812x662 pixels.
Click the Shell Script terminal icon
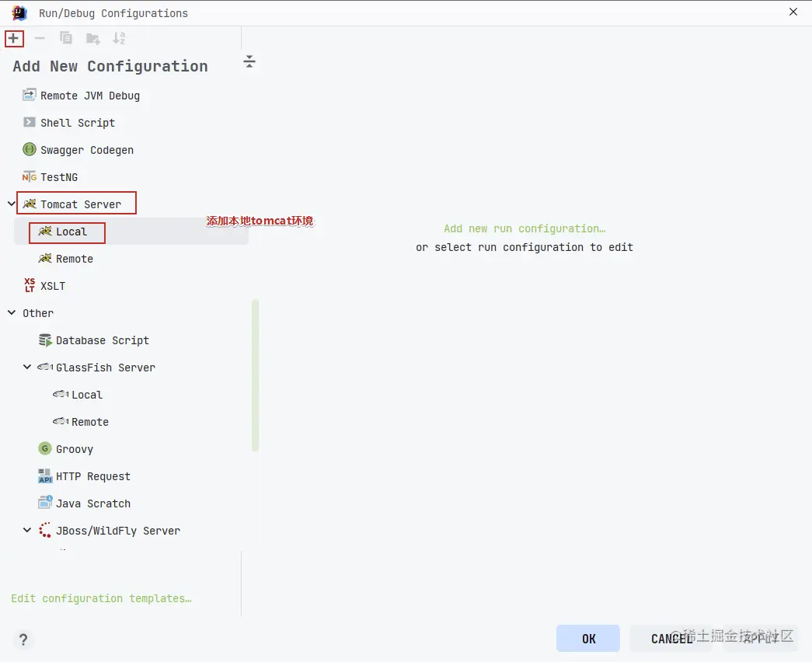coord(30,122)
